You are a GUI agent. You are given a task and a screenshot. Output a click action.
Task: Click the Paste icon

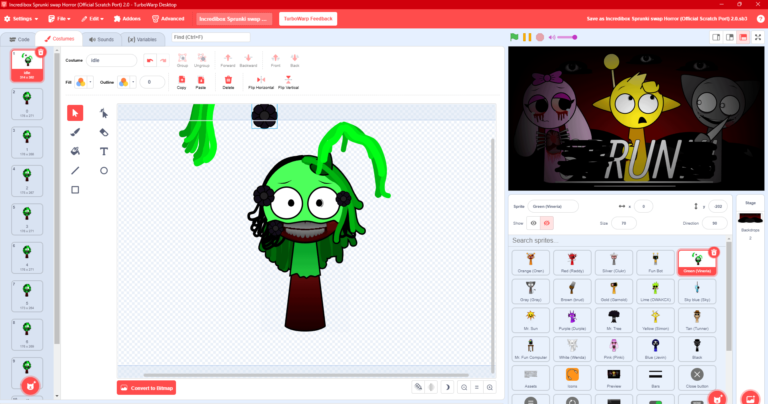point(201,82)
